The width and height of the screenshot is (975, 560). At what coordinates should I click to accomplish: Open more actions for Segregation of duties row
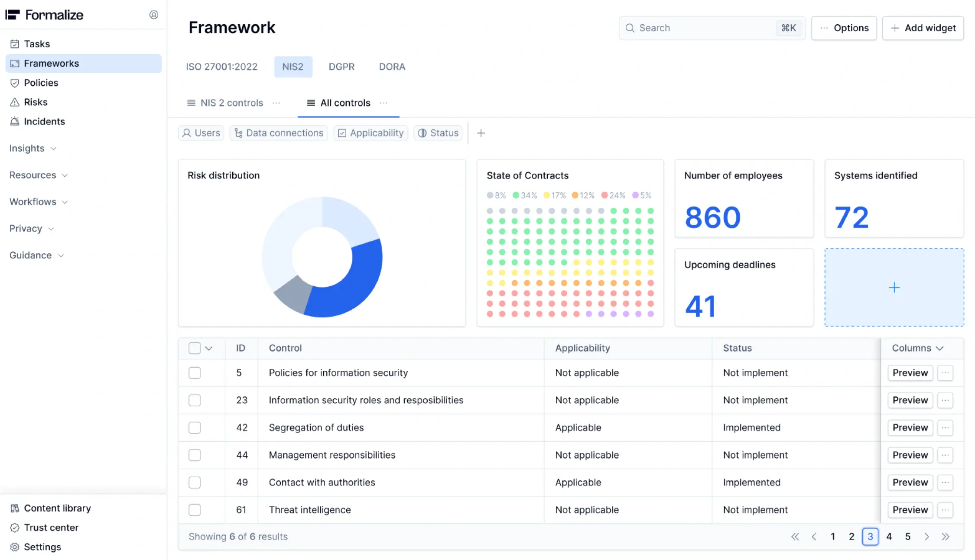[945, 427]
